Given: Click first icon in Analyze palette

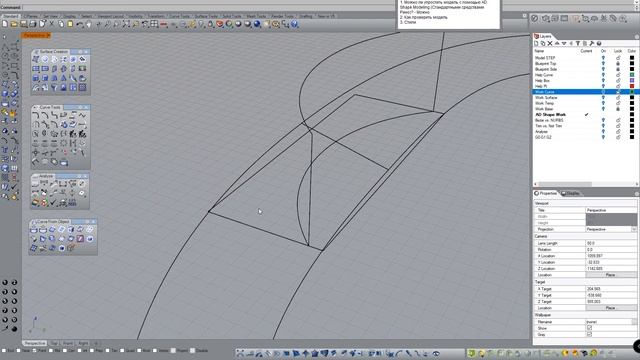Looking at the screenshot, I should point(36,184).
